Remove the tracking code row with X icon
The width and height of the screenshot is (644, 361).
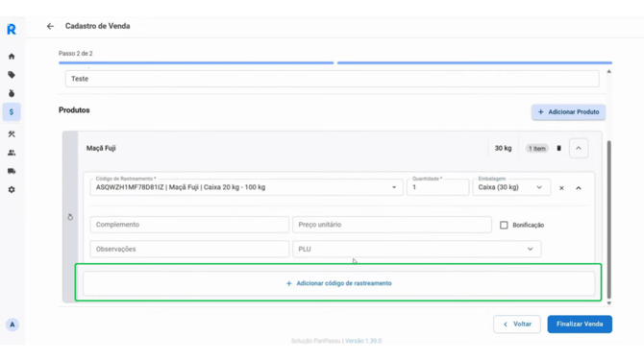click(561, 188)
